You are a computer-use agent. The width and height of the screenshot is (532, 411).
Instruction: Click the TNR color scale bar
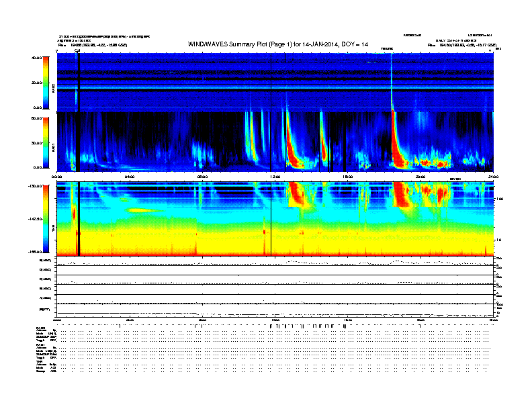(x=46, y=219)
